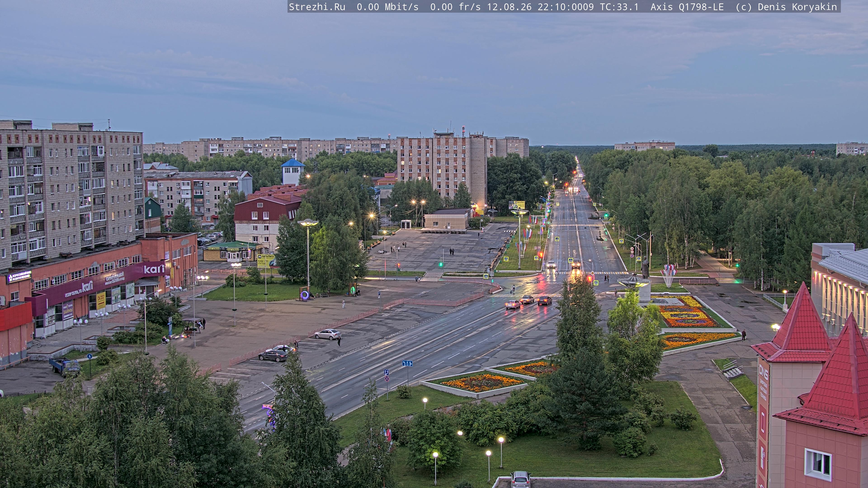
Task: Click the 22:10:0009 timestamp
Action: coord(565,7)
